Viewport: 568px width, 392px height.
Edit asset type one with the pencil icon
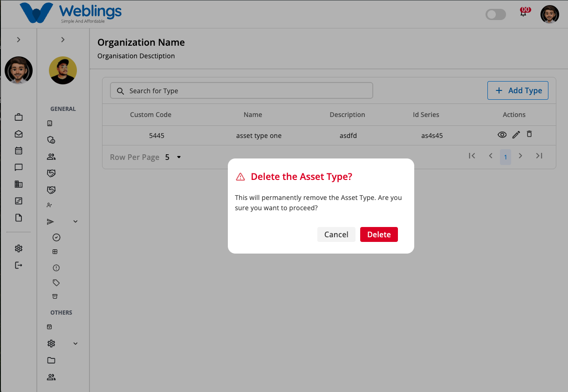[x=516, y=135]
